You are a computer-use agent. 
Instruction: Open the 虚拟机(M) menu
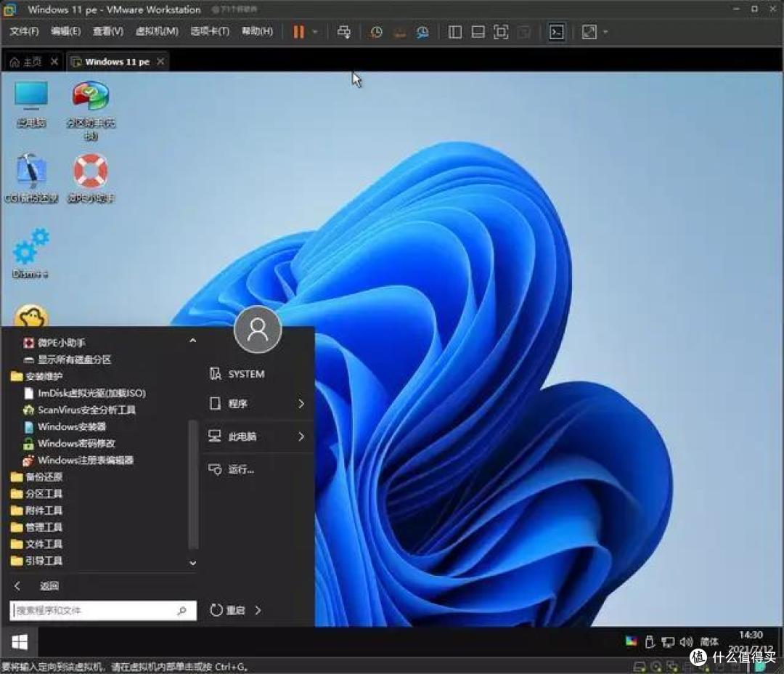(158, 32)
